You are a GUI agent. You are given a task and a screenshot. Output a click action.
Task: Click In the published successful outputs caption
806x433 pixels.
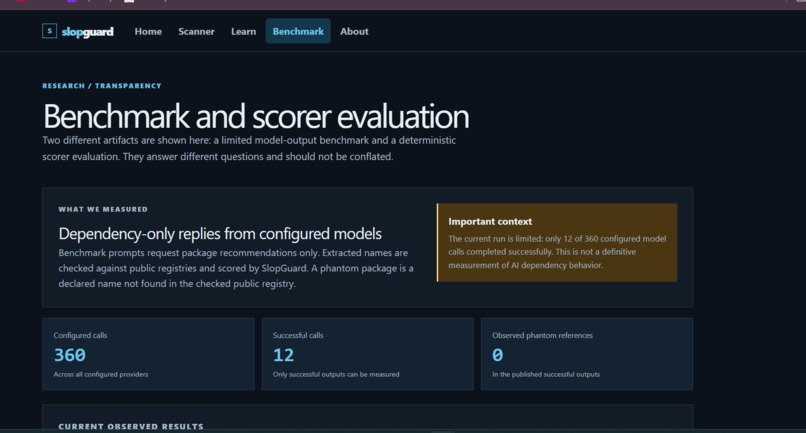(x=546, y=374)
